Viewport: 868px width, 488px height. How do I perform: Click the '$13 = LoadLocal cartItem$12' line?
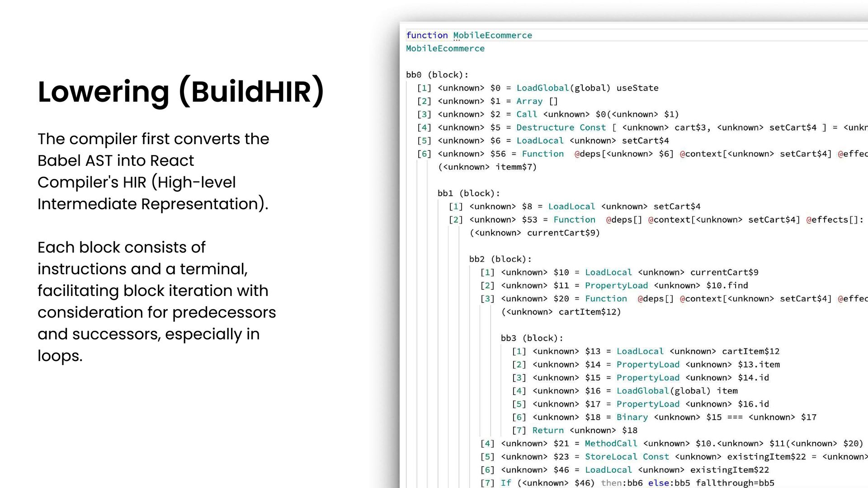click(x=646, y=352)
